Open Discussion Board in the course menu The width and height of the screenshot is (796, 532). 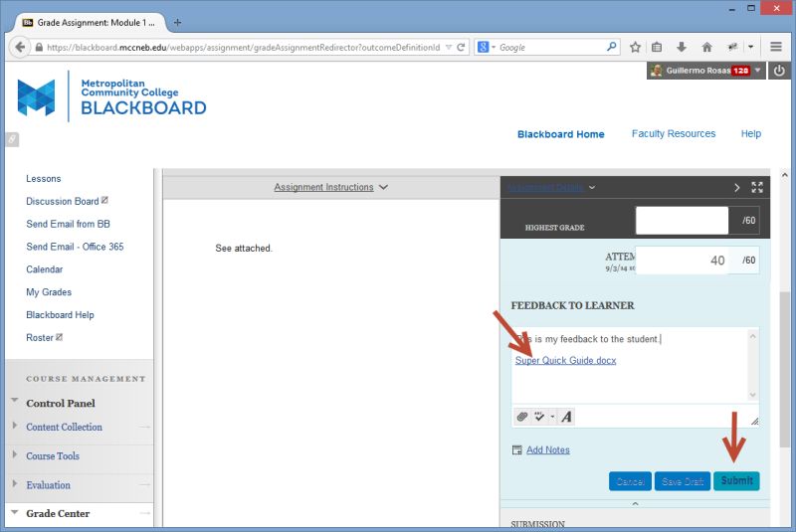pyautogui.click(x=63, y=201)
